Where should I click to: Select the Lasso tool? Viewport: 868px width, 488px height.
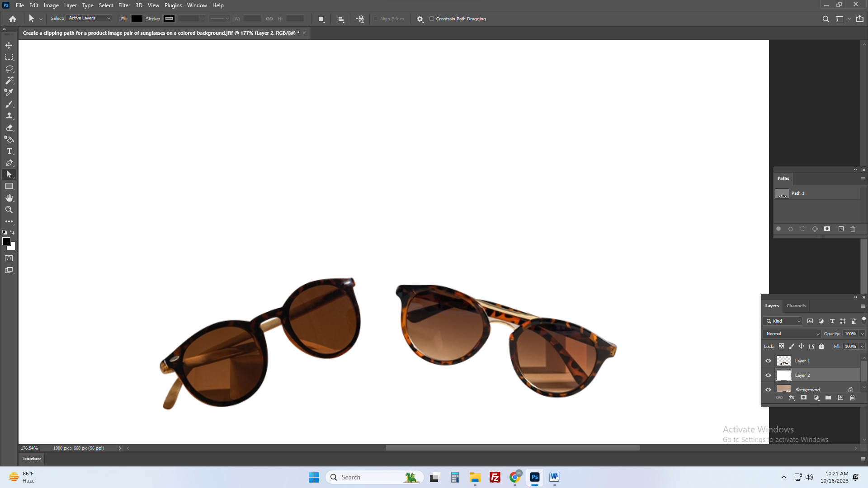point(9,69)
